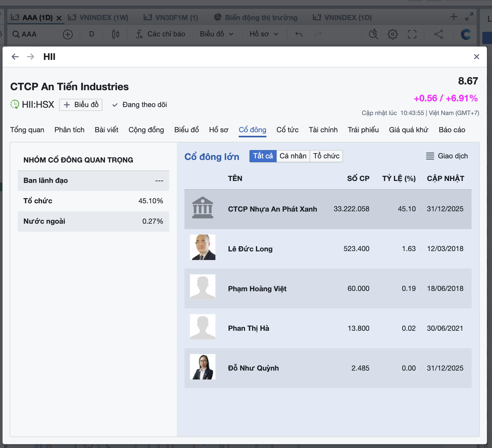
Task: Switch to the VN30F1M (1) chart tab
Action: (171, 18)
